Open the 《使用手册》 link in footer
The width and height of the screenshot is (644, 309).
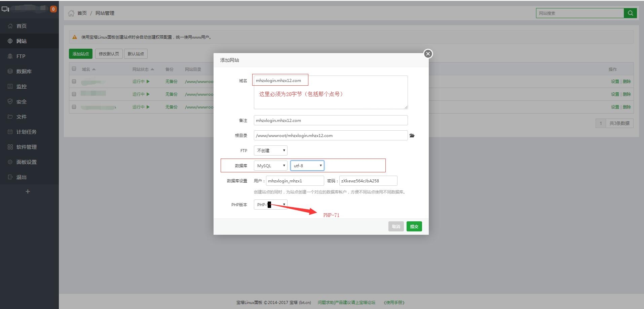pyautogui.click(x=394, y=302)
